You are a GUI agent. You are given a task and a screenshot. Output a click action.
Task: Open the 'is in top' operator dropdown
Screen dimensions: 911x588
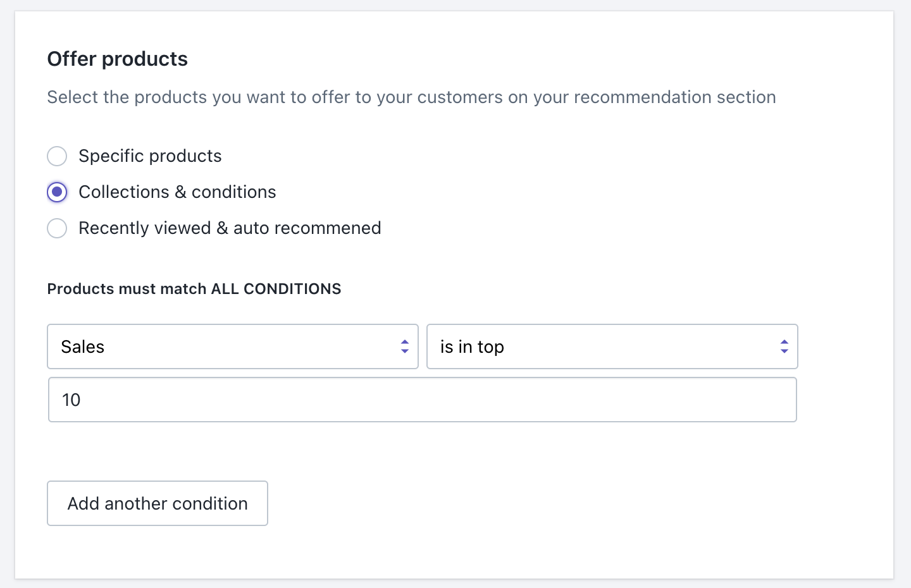click(612, 346)
